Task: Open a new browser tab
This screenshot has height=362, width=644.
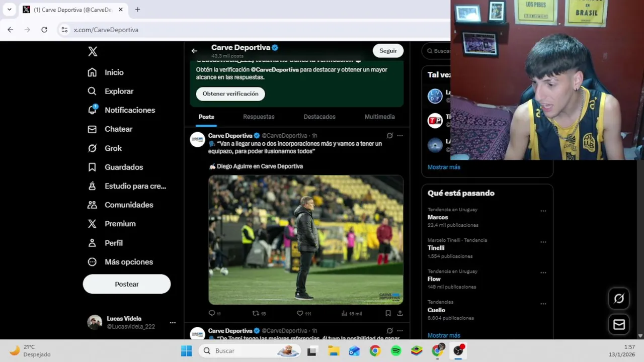Action: point(137,10)
